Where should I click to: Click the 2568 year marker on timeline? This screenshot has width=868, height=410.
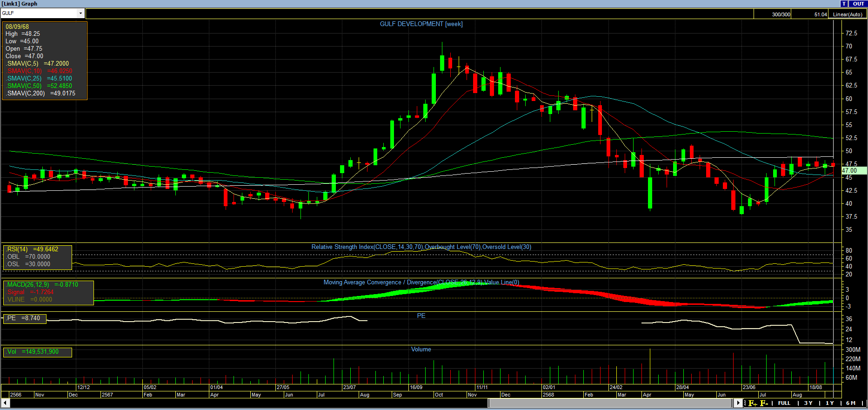[x=548, y=395]
